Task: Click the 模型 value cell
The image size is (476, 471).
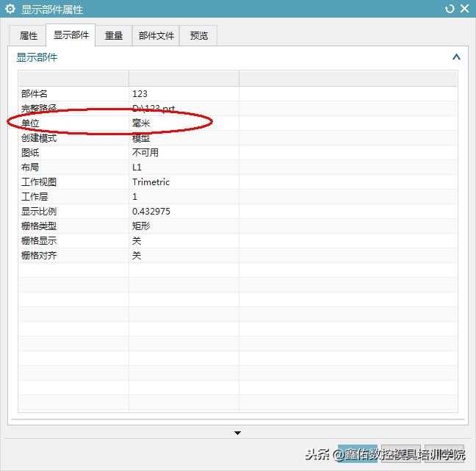Action: pyautogui.click(x=141, y=138)
